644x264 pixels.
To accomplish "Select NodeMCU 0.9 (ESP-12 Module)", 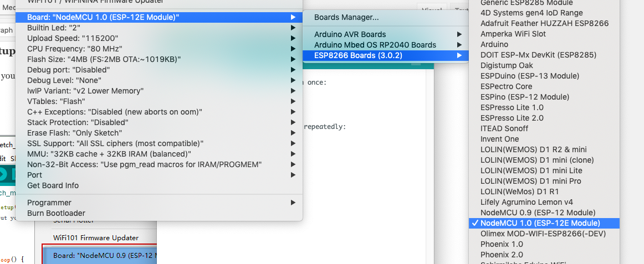I will tap(544, 213).
